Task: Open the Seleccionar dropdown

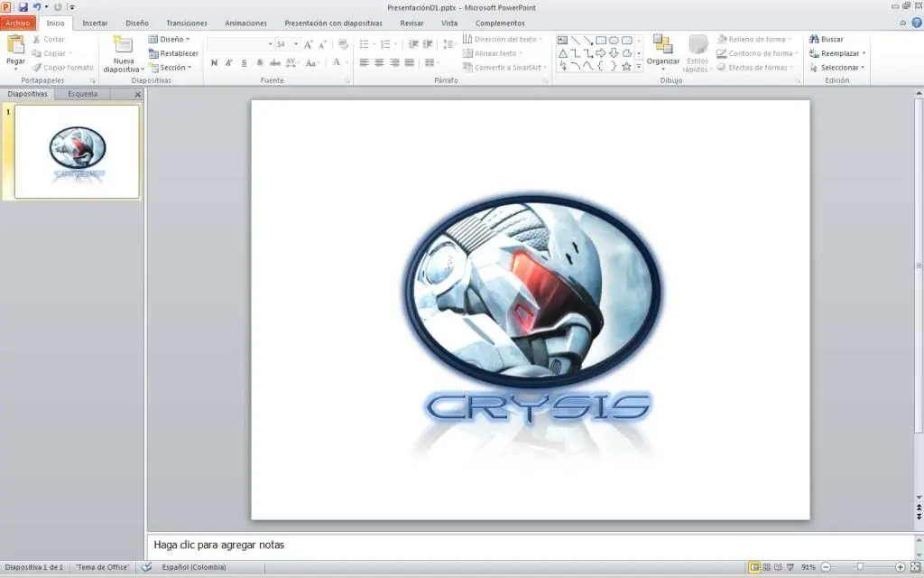Action: (836, 67)
